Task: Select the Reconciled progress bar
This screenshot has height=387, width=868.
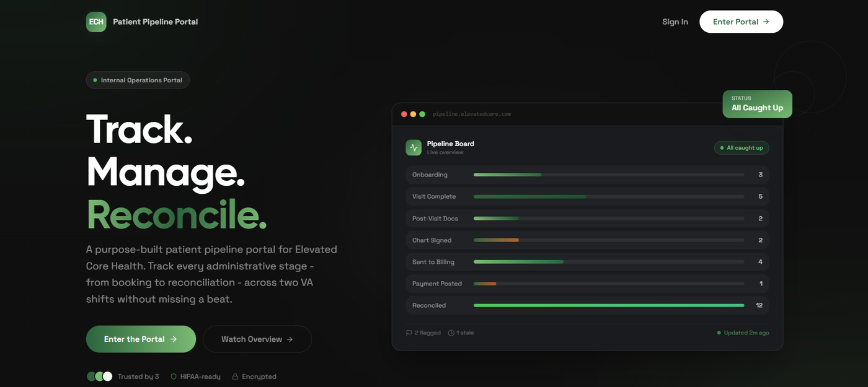Action: [x=609, y=305]
